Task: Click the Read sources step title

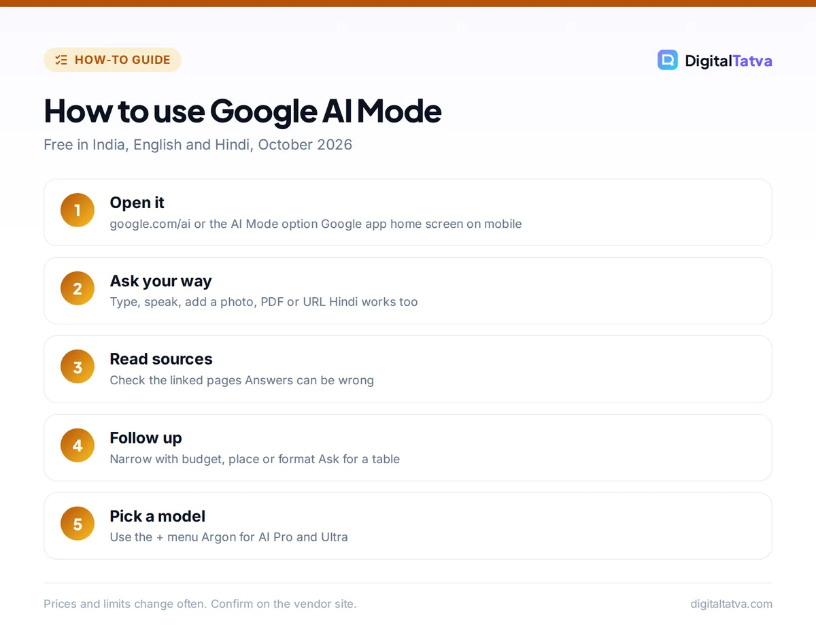Action: [x=161, y=359]
